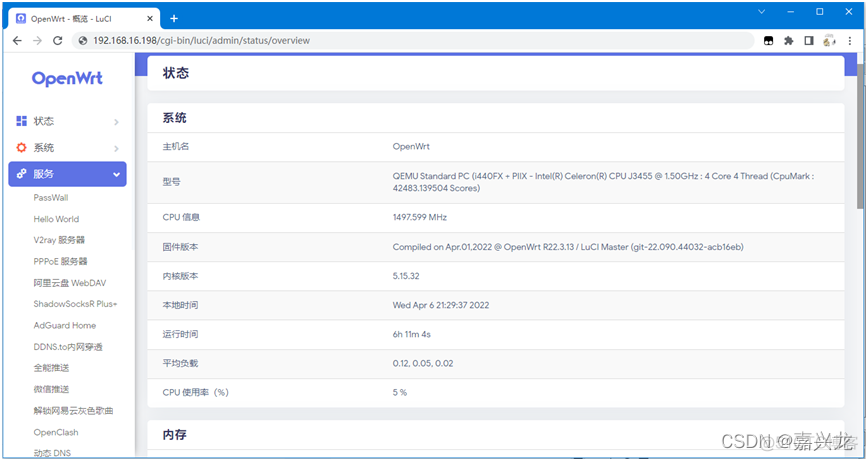Click the browser forward arrow
The width and height of the screenshot is (868, 461).
37,40
